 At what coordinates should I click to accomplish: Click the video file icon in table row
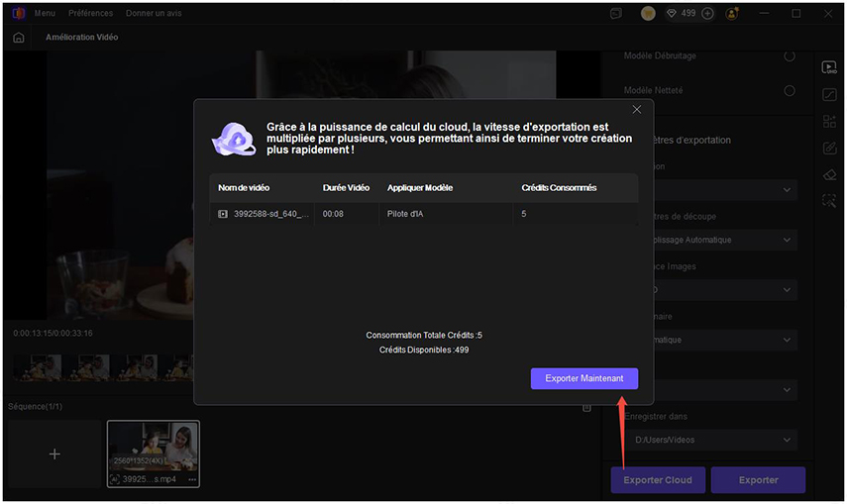(223, 214)
